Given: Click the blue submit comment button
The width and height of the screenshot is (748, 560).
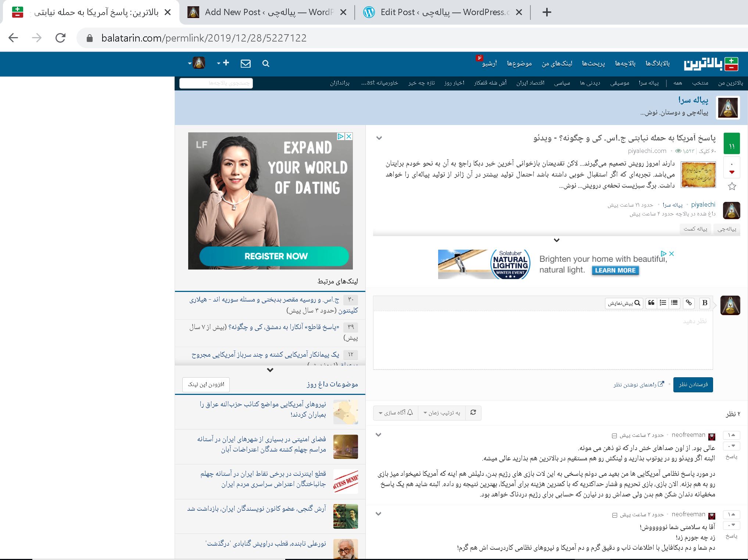Looking at the screenshot, I should [693, 385].
